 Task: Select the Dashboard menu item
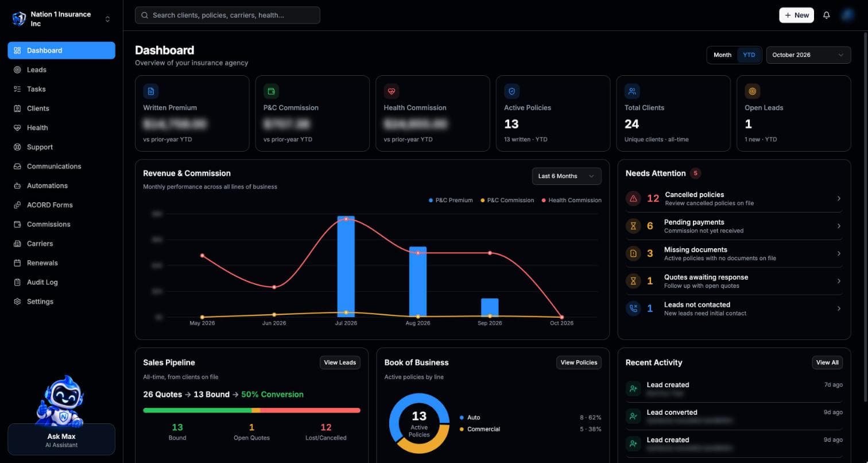click(61, 51)
